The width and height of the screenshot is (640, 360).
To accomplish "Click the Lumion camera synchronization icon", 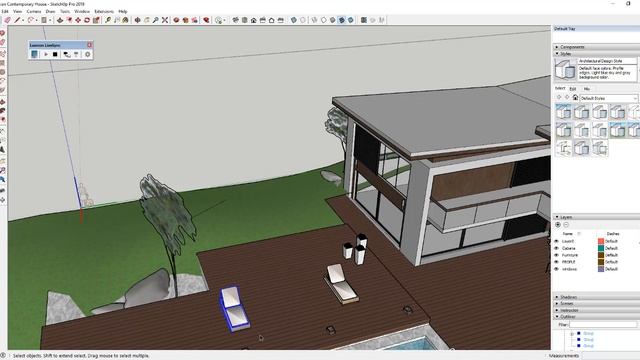I will 67,54.
